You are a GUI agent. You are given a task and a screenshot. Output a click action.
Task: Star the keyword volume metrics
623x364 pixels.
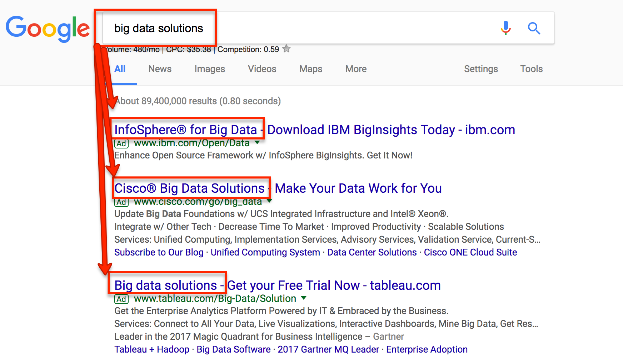286,49
